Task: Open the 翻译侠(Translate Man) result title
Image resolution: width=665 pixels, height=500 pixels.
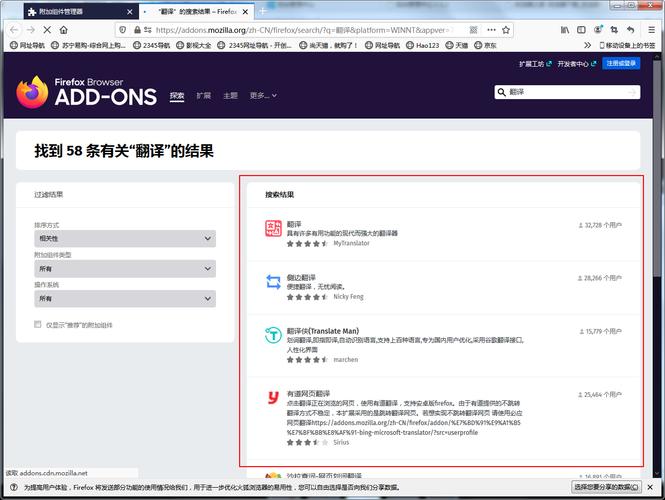Action: click(x=323, y=331)
